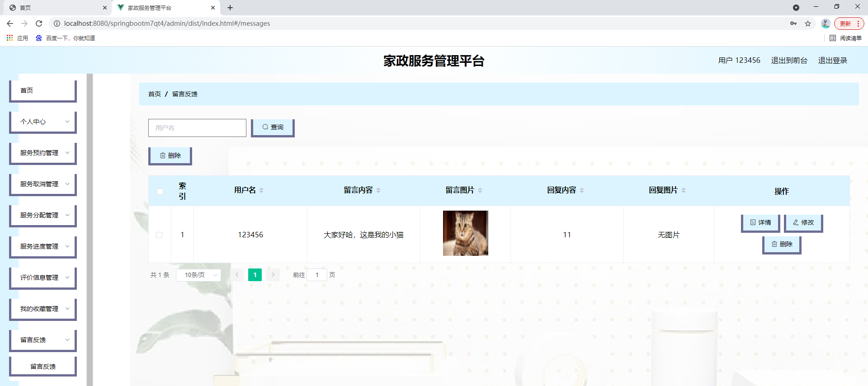
Task: Expand the 我的收藏管理 sidebar menu
Action: coord(43,309)
